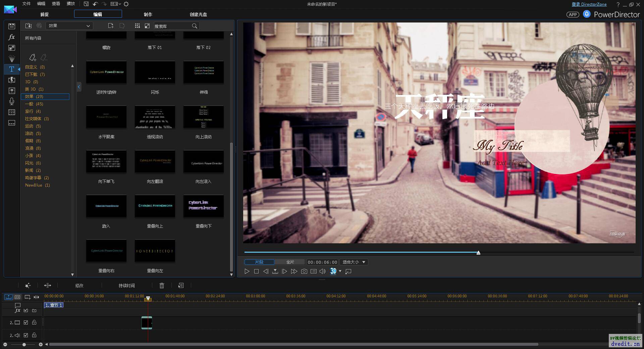The image size is (644, 349).
Task: Open the Effects Room fx icon
Action: click(12, 37)
